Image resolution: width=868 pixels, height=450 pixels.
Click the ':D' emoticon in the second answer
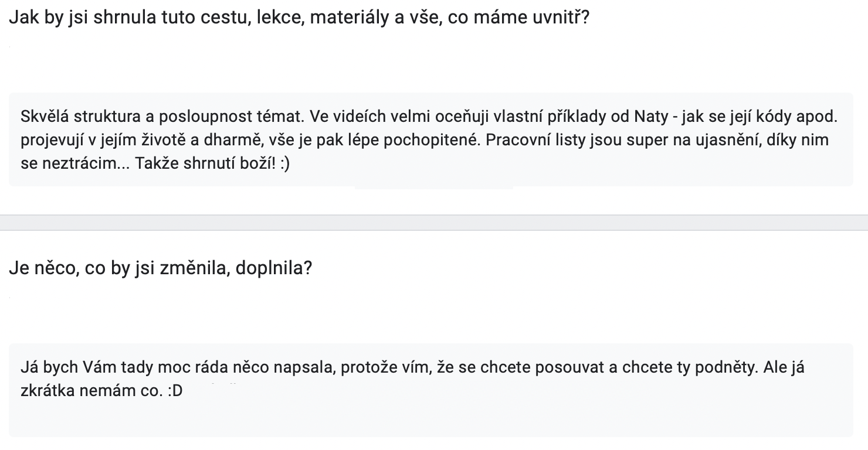coord(174,391)
